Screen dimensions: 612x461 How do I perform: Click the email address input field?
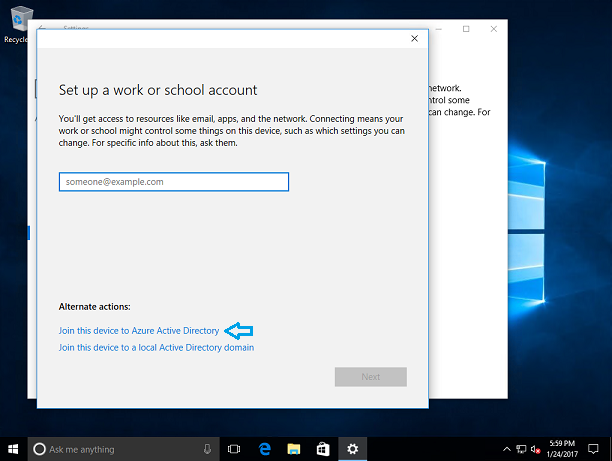174,182
